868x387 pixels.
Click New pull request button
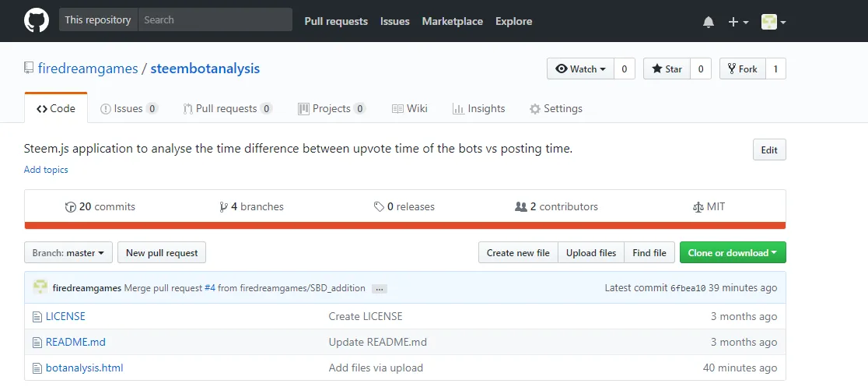click(162, 252)
